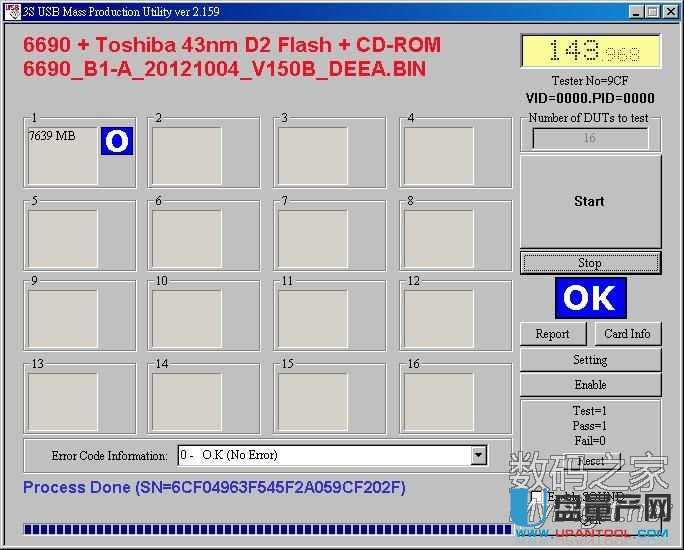Open the Error Code Information dropdown arrow
Viewport: 684px width, 550px height.
tap(478, 455)
